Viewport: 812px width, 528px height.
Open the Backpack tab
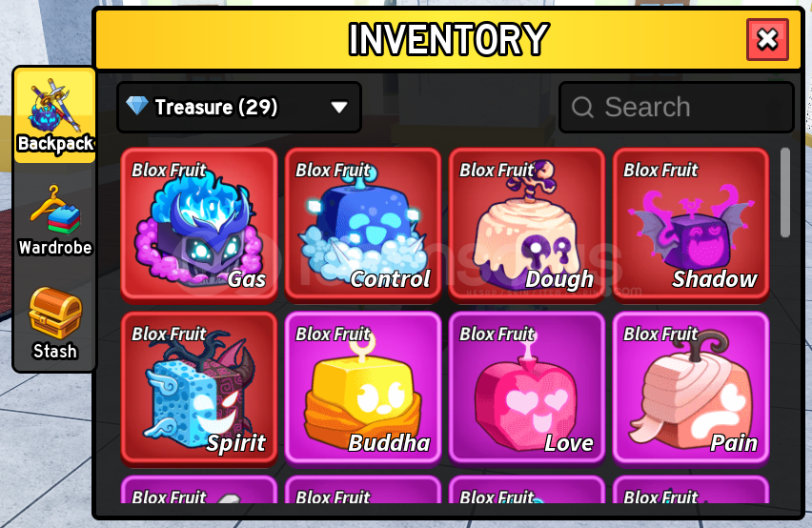coord(55,115)
